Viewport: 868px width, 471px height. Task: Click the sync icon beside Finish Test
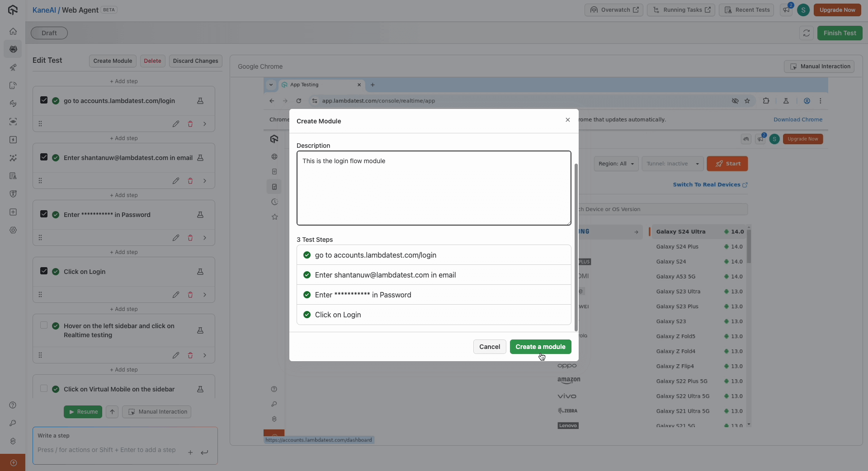[807, 33]
